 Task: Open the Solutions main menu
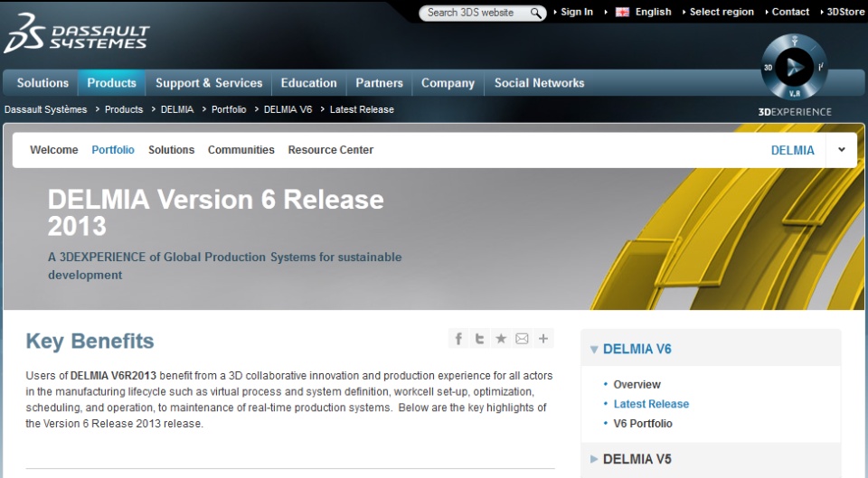click(x=42, y=83)
